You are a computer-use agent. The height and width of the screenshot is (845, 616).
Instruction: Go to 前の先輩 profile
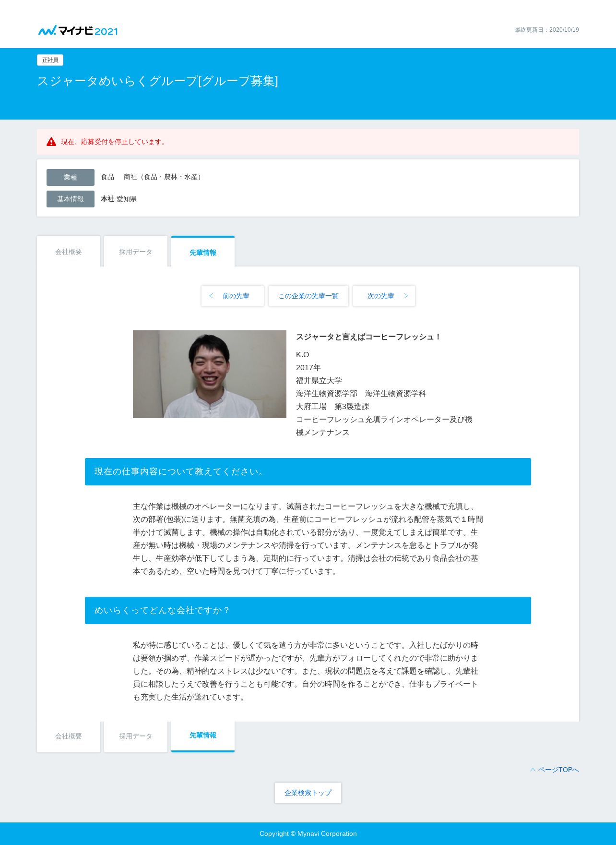pos(233,296)
